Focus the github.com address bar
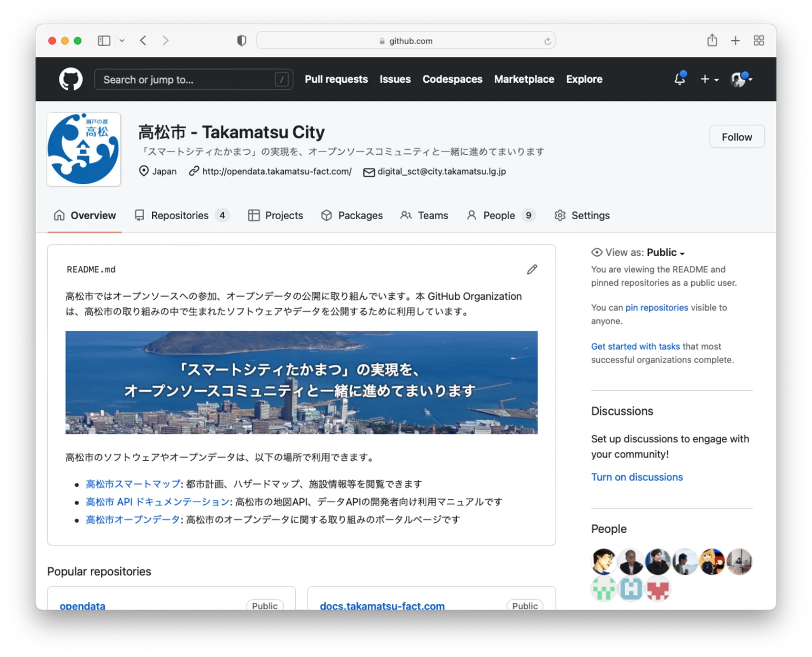The height and width of the screenshot is (657, 812). 405,41
